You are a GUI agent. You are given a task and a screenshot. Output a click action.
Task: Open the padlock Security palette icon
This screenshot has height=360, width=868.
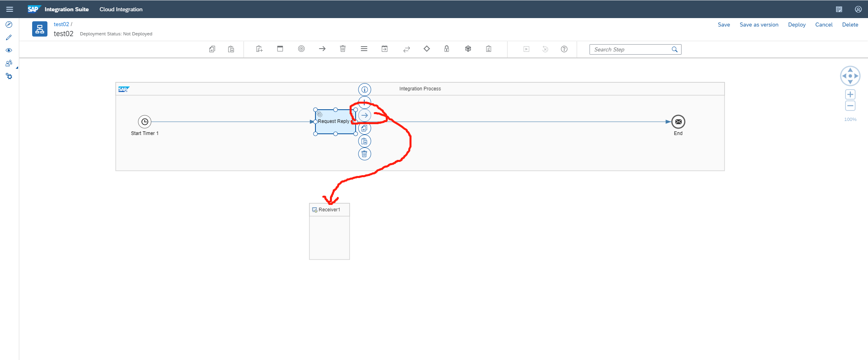coord(446,49)
